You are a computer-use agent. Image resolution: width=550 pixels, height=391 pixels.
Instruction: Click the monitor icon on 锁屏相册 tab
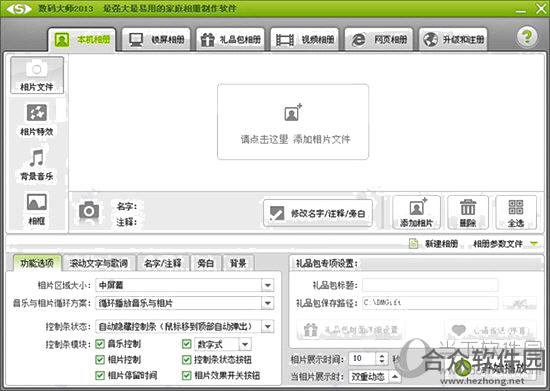[x=136, y=40]
